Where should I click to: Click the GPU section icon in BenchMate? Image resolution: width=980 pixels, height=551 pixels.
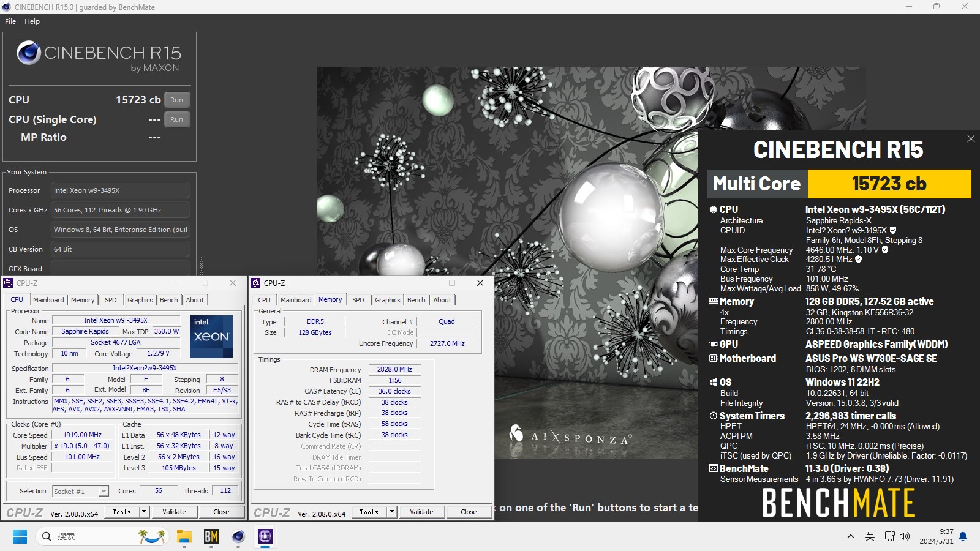tap(714, 344)
